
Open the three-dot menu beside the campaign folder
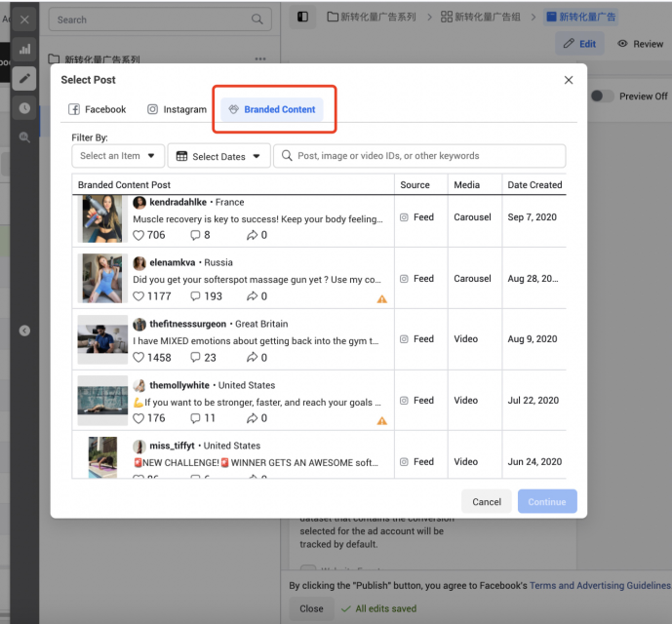point(260,58)
